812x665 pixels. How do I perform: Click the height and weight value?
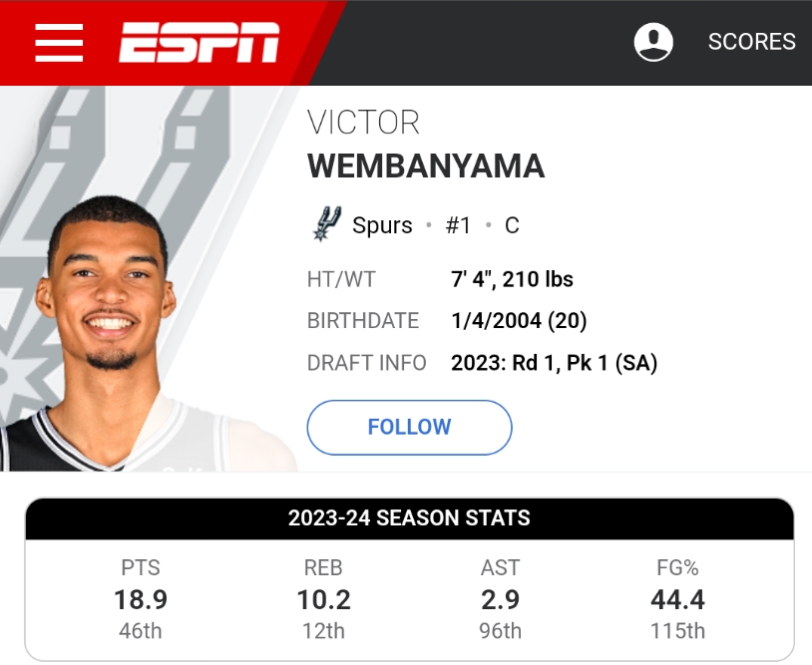512,279
